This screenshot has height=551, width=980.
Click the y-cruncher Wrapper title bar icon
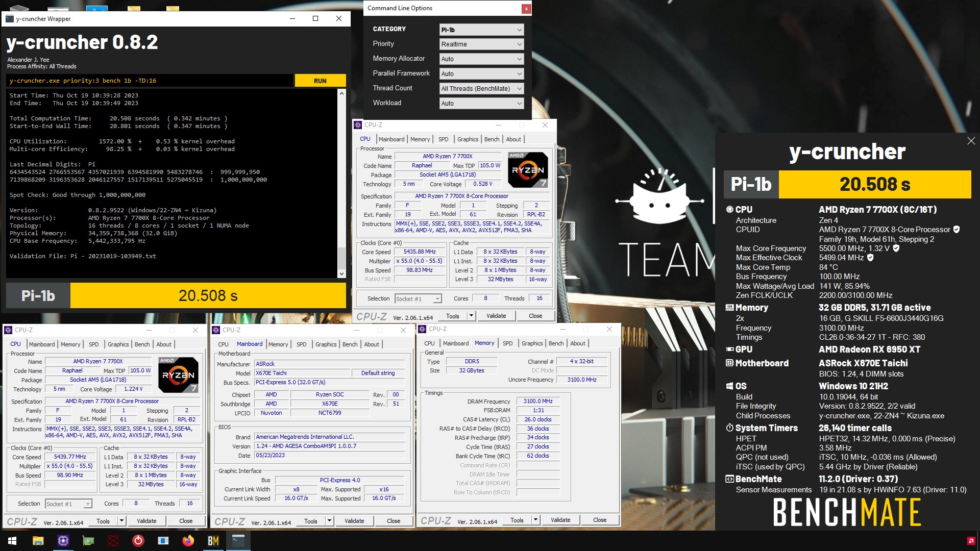pos(10,19)
